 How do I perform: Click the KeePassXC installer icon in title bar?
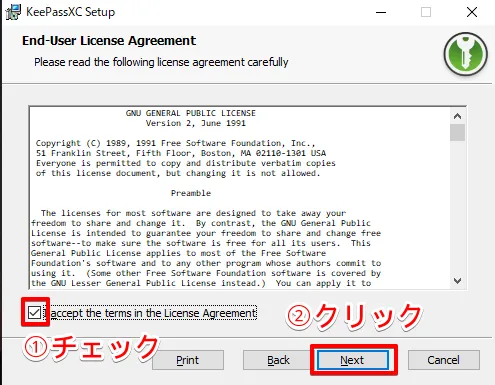coord(13,12)
